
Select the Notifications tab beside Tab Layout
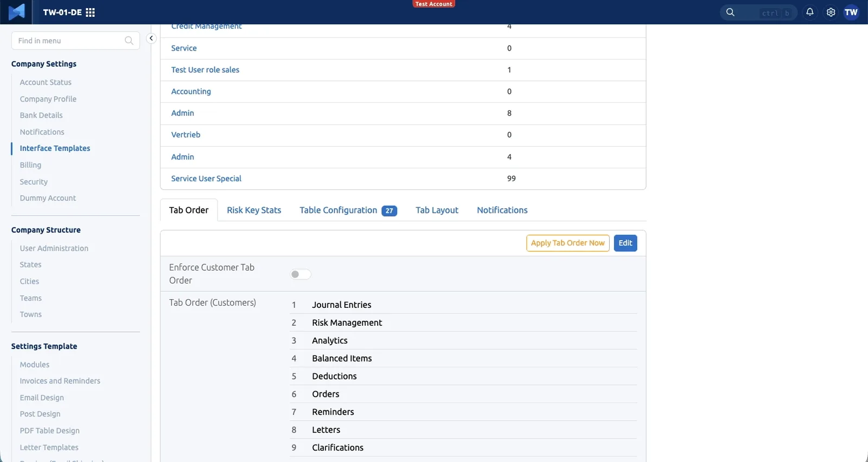point(502,210)
